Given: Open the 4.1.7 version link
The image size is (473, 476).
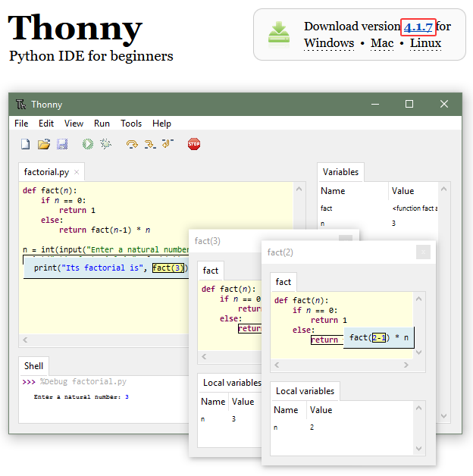Looking at the screenshot, I should [x=418, y=27].
